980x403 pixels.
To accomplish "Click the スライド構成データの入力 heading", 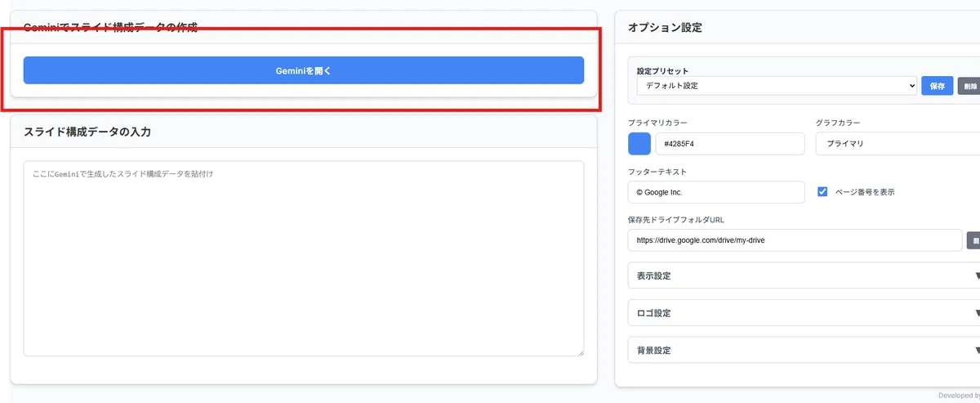I will pos(87,132).
